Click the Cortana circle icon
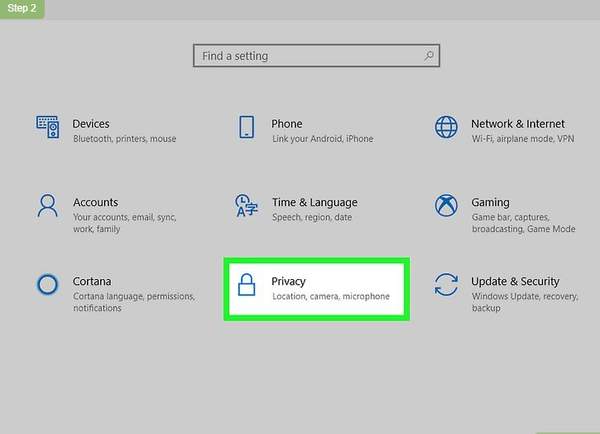The height and width of the screenshot is (434, 600). click(x=48, y=285)
